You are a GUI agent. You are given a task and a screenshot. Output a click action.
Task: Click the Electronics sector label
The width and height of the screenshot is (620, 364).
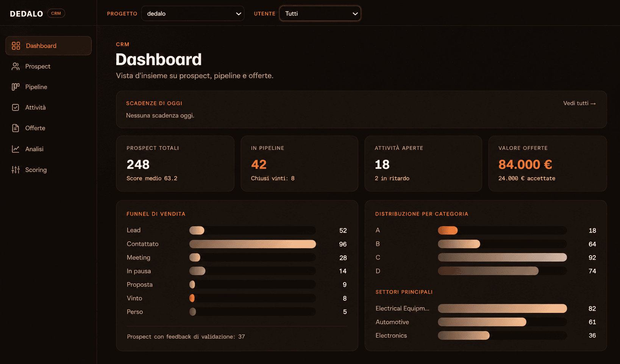pos(391,336)
